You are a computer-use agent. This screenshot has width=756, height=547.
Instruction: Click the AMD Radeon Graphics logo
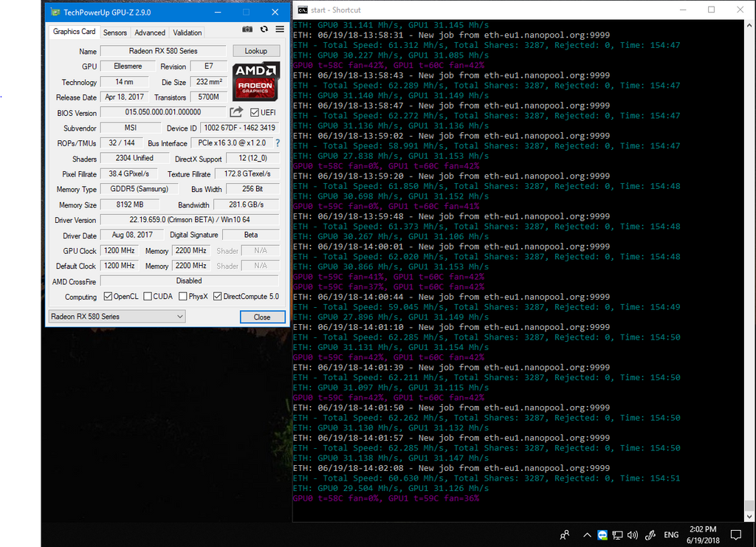pyautogui.click(x=255, y=81)
